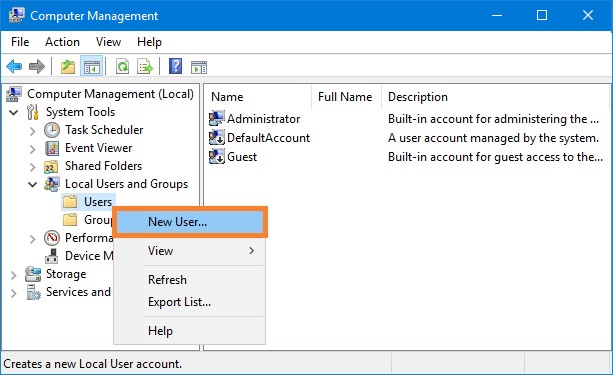The width and height of the screenshot is (613, 375).
Task: Collapse the Local Users and Groups node
Action: coord(33,185)
